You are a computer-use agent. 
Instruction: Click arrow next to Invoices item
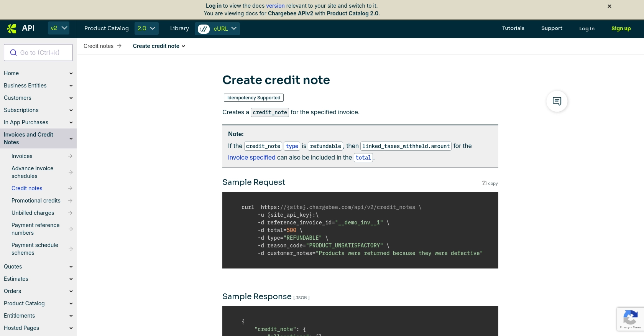click(70, 156)
